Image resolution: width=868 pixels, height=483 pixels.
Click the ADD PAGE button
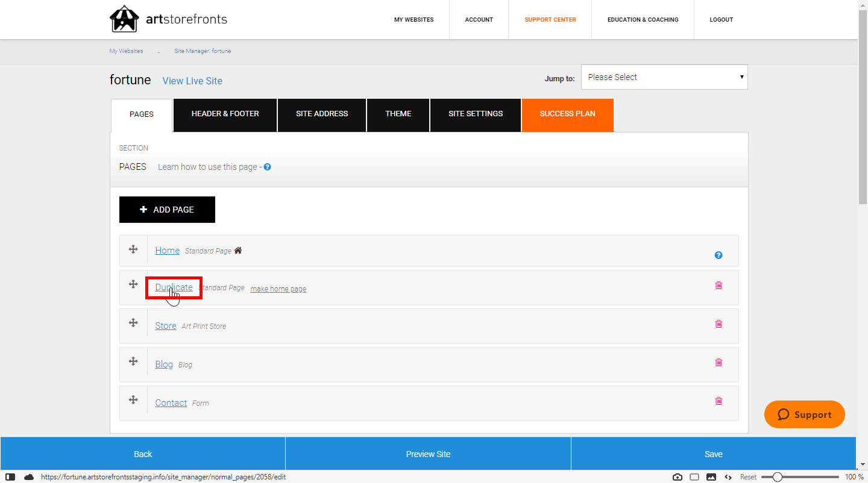click(167, 209)
